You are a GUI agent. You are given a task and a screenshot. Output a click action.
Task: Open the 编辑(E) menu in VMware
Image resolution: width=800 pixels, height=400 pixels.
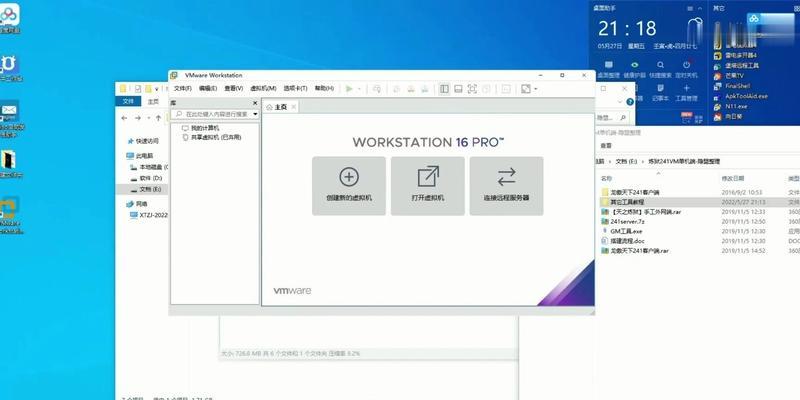(x=208, y=89)
